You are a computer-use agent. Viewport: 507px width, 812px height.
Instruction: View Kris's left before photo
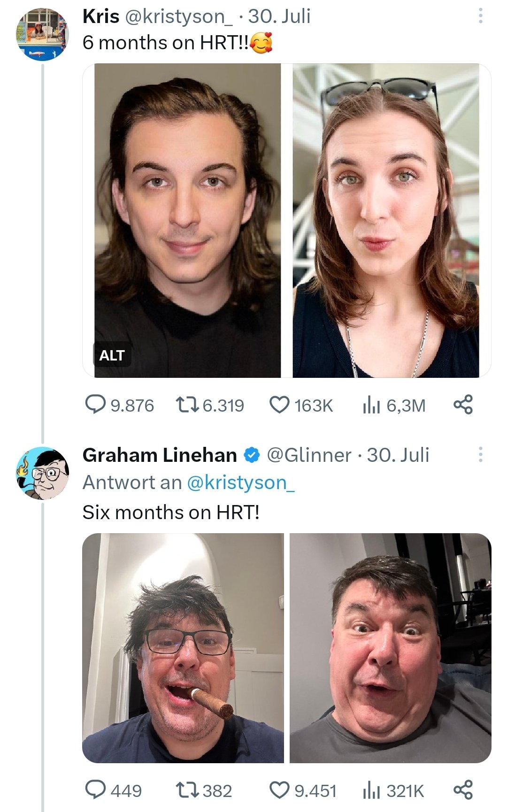[187, 221]
